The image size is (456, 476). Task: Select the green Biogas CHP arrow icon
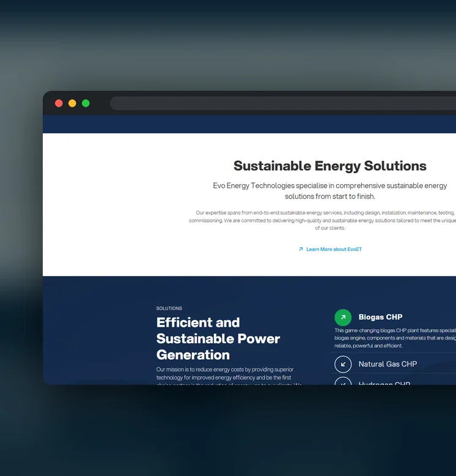[x=343, y=318]
